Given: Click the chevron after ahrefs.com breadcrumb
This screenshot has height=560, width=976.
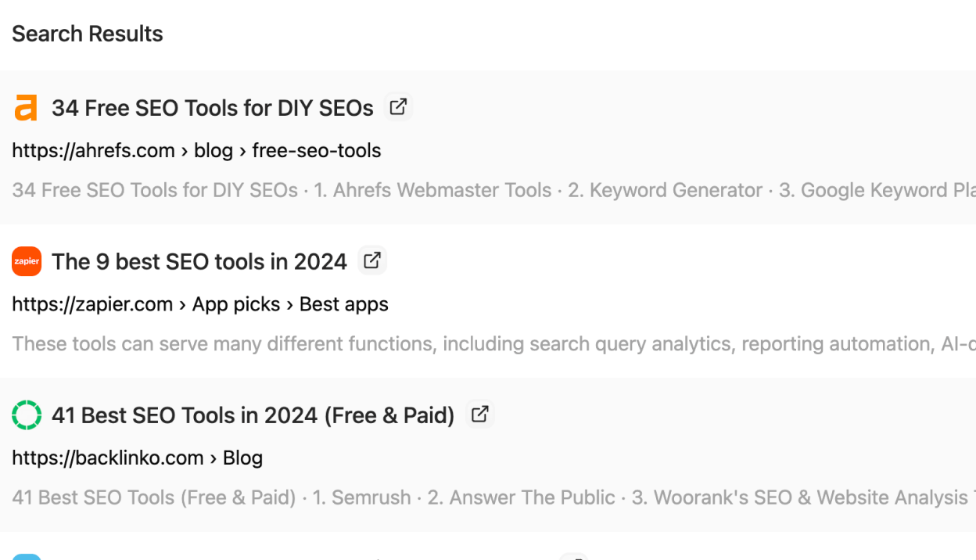Looking at the screenshot, I should (x=184, y=150).
